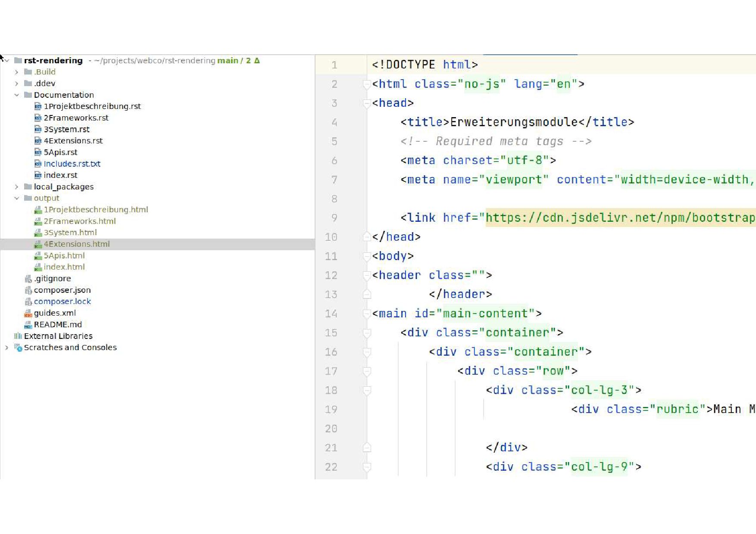Fold the head block on line 3

pos(367,103)
